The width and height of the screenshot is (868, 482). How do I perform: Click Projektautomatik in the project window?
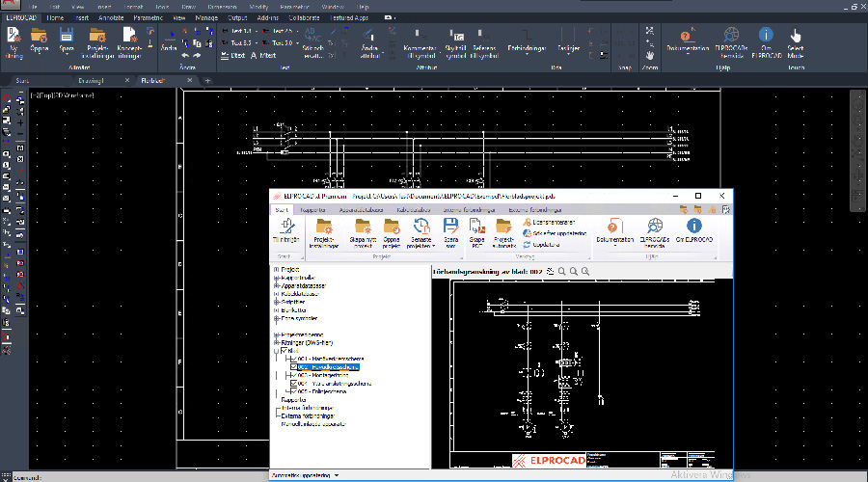pos(503,232)
